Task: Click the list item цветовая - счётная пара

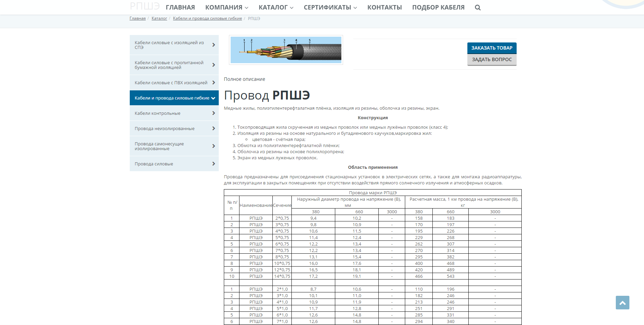Action: tap(279, 140)
